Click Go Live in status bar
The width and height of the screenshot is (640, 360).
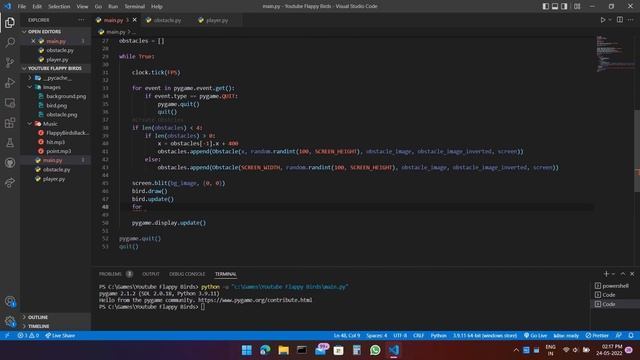pyautogui.click(x=535, y=336)
